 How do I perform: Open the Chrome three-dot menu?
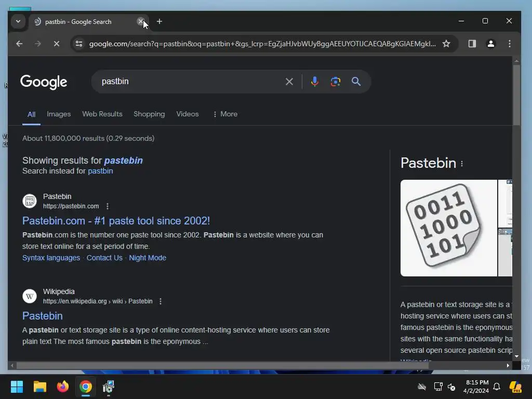[509, 44]
